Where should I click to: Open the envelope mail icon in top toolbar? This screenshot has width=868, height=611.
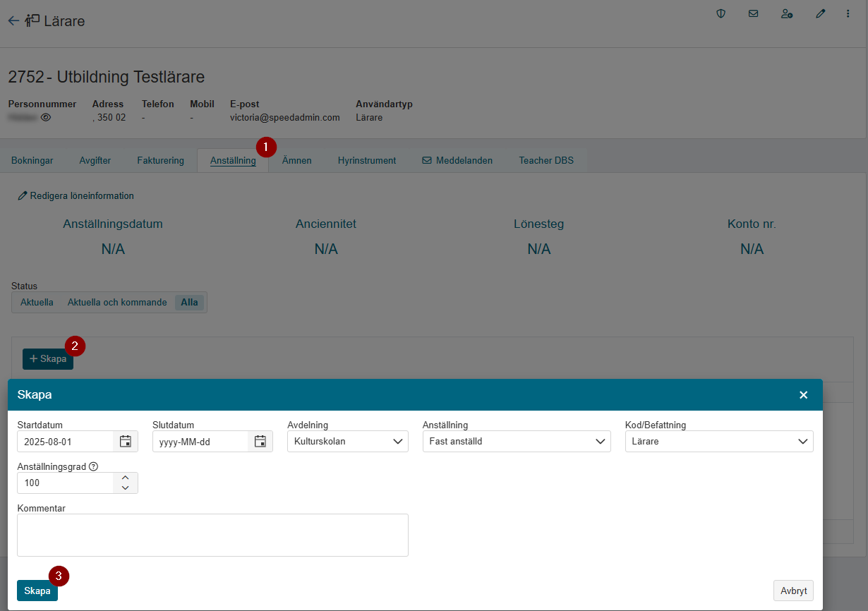coord(753,13)
